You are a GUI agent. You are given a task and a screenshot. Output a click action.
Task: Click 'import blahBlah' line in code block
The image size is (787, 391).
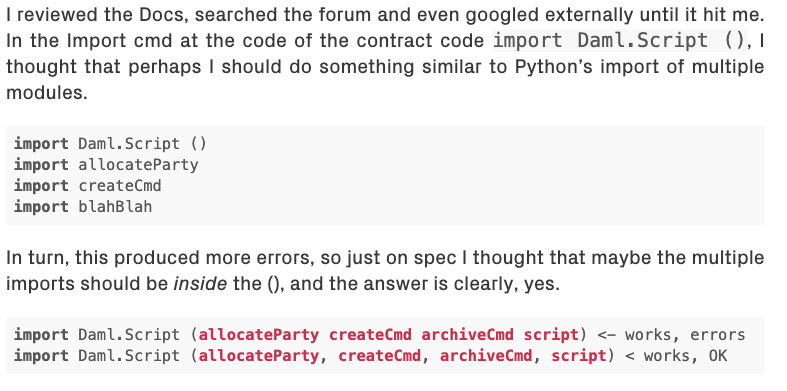(83, 207)
